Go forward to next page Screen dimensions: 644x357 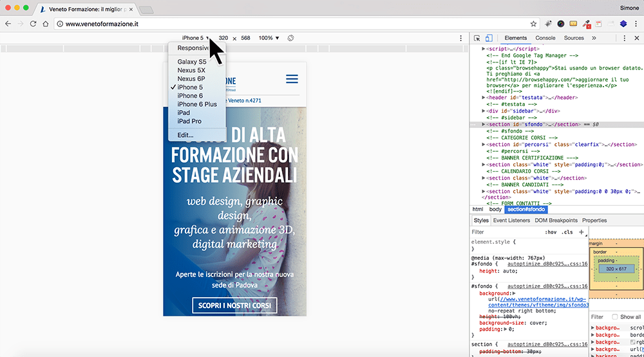coord(21,24)
